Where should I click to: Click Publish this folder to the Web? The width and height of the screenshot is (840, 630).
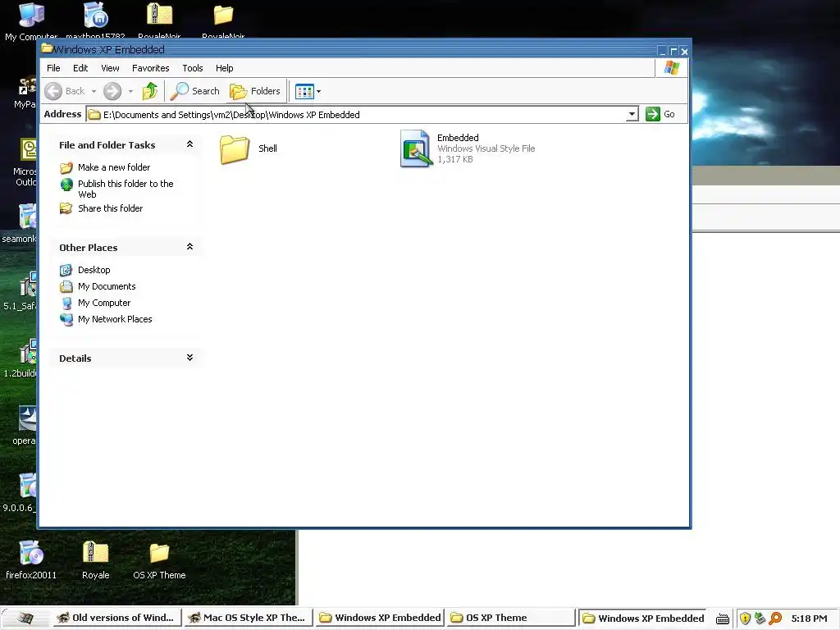(x=126, y=189)
